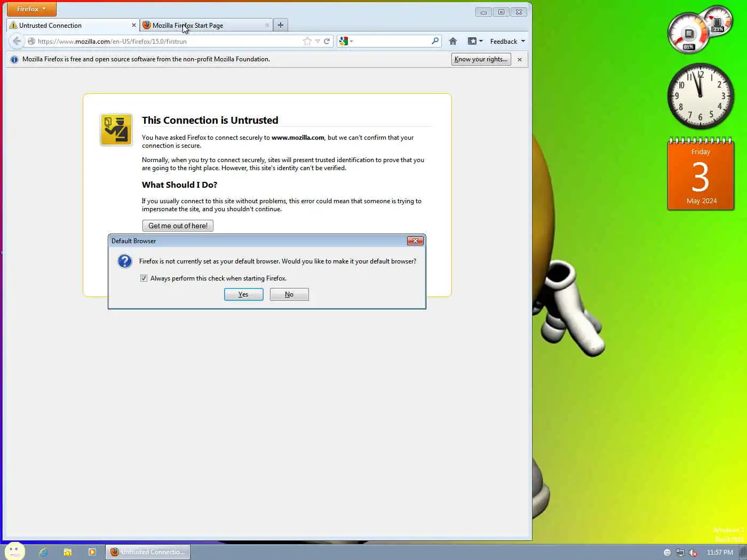
Task: Close the Mozilla Firefox Start Page tab
Action: point(267,25)
